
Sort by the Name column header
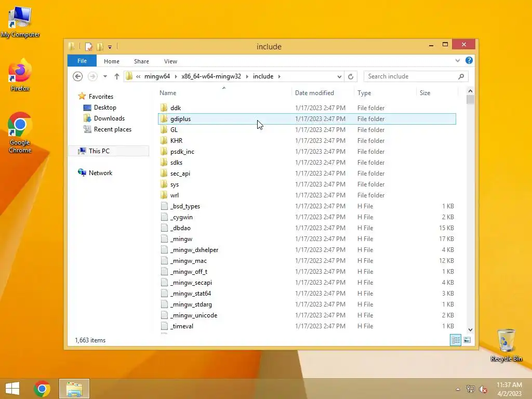(x=168, y=93)
